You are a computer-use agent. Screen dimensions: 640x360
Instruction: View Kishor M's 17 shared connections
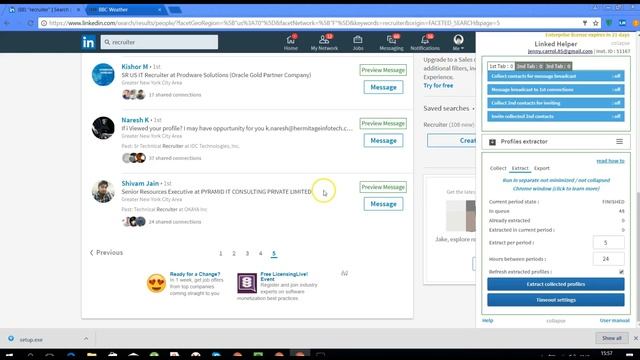pos(175,95)
